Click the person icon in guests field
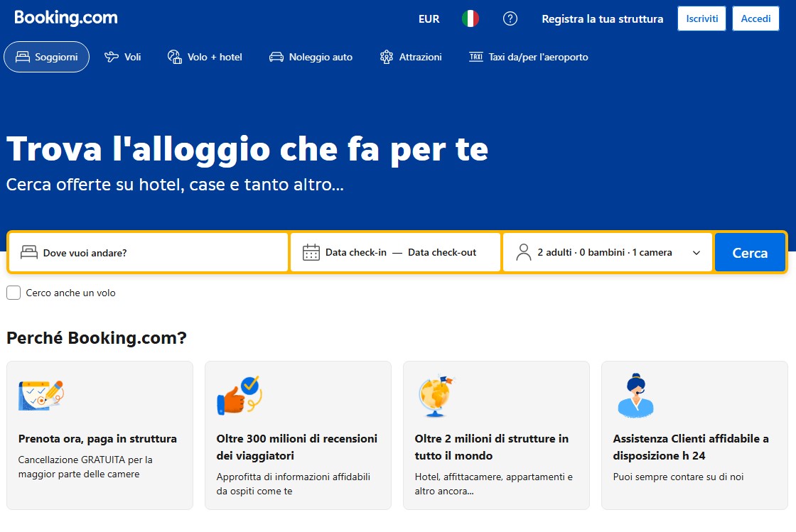Screen dimensions: 796x532 click(524, 252)
